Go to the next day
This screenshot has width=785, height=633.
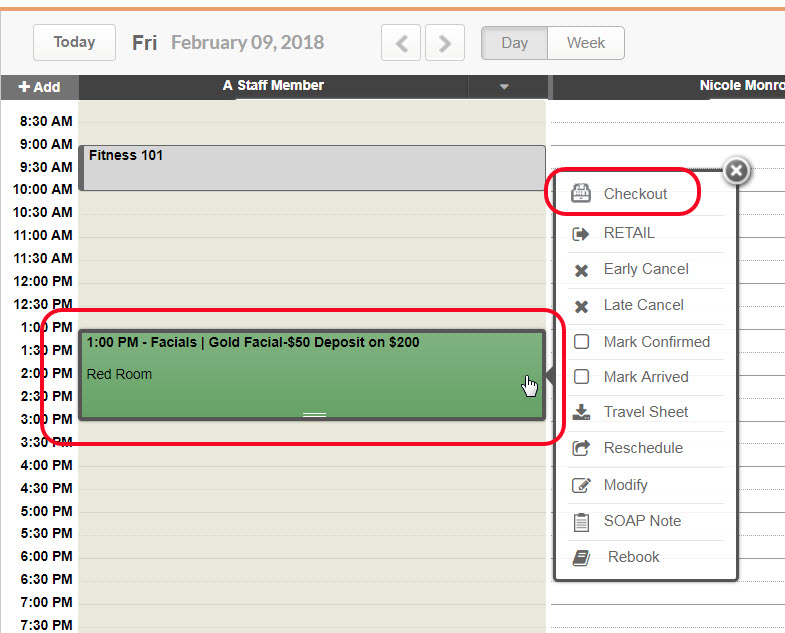click(445, 43)
